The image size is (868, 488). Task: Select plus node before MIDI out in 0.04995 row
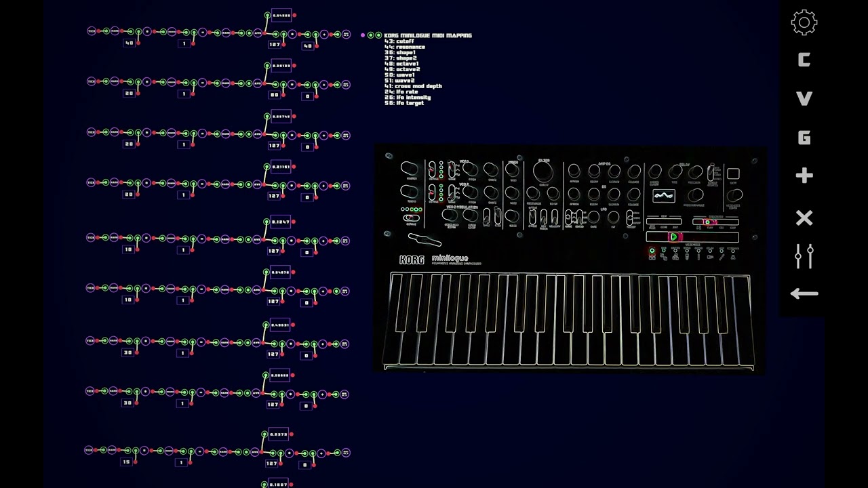click(324, 34)
